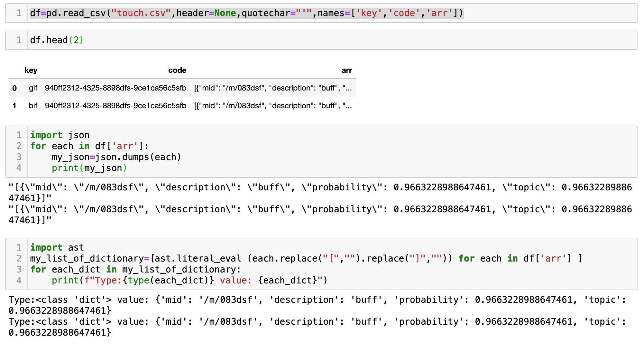Select row index 0 in dataframe
This screenshot has height=344, width=644.
tap(14, 88)
